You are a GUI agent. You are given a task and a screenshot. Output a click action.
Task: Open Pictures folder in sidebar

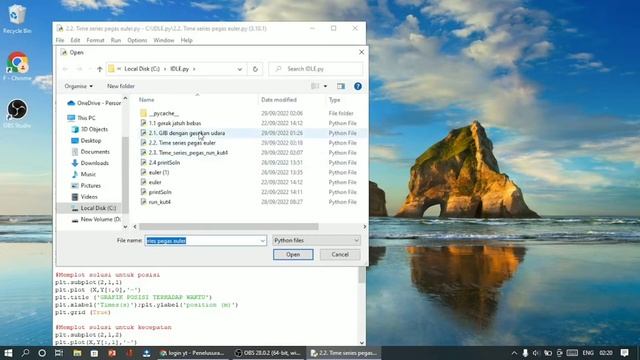[86, 185]
